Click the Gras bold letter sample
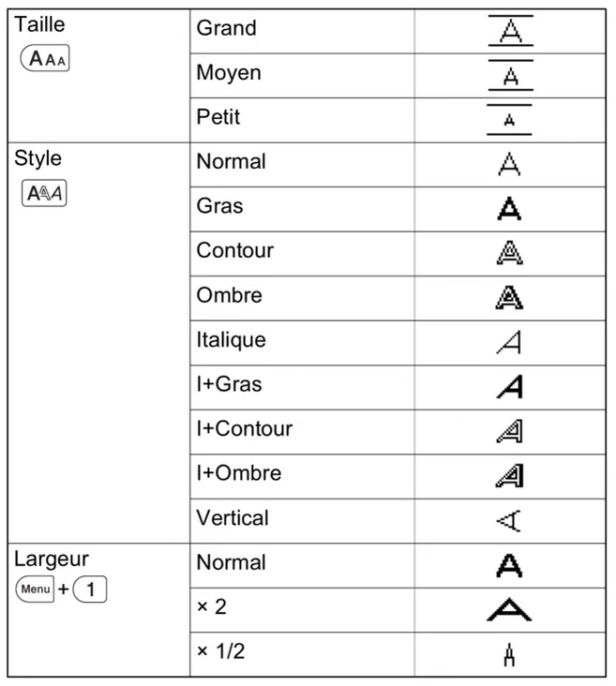The height and width of the screenshot is (686, 616). pos(510,208)
